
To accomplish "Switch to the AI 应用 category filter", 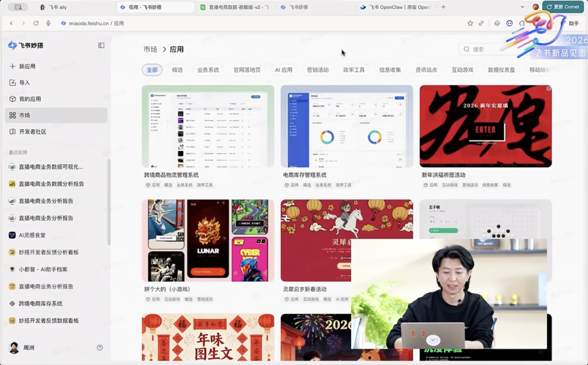I will click(283, 70).
